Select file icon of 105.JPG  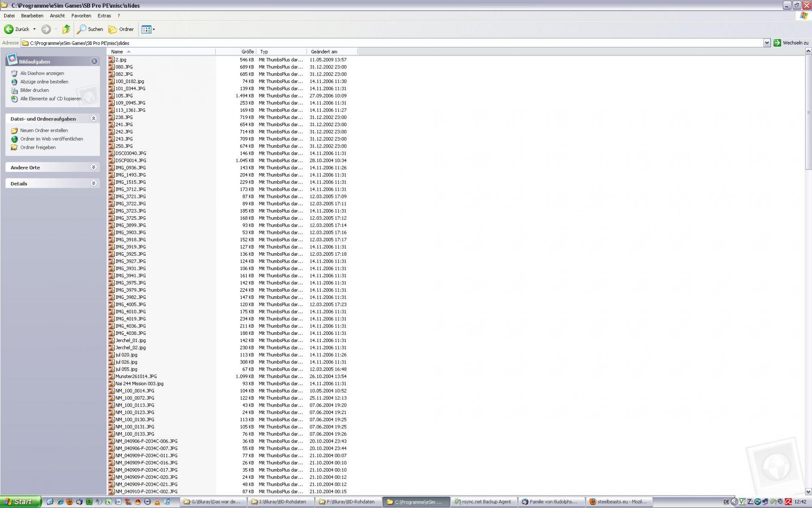point(111,96)
